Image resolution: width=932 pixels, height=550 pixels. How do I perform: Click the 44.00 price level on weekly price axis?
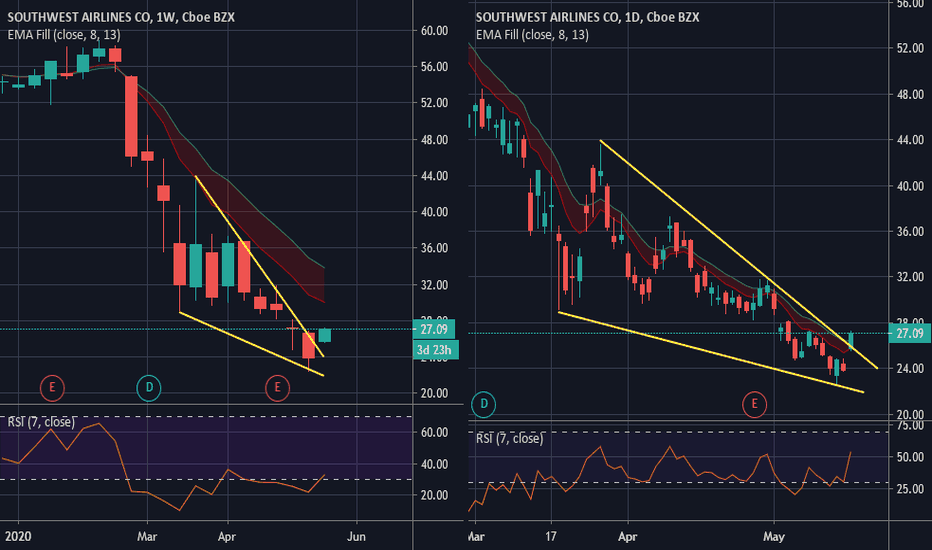434,176
